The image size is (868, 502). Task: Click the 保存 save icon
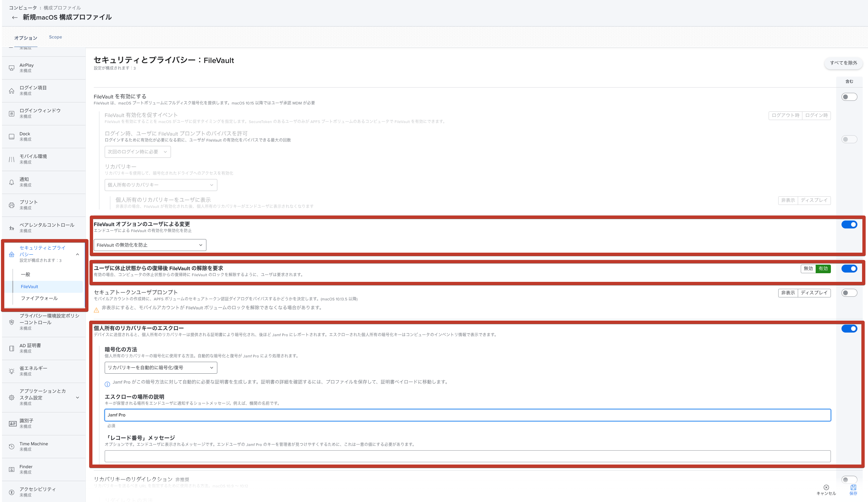[x=853, y=487]
